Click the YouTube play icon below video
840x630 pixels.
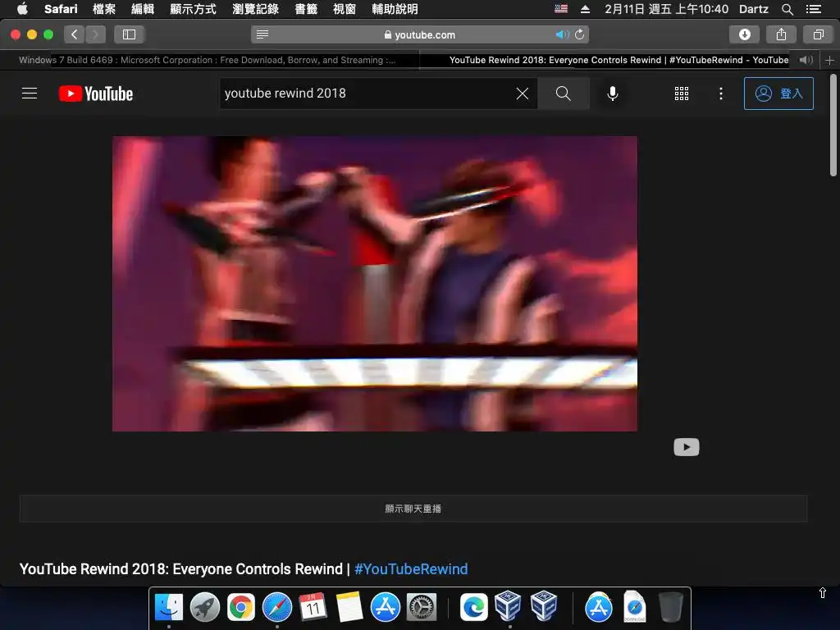point(687,447)
